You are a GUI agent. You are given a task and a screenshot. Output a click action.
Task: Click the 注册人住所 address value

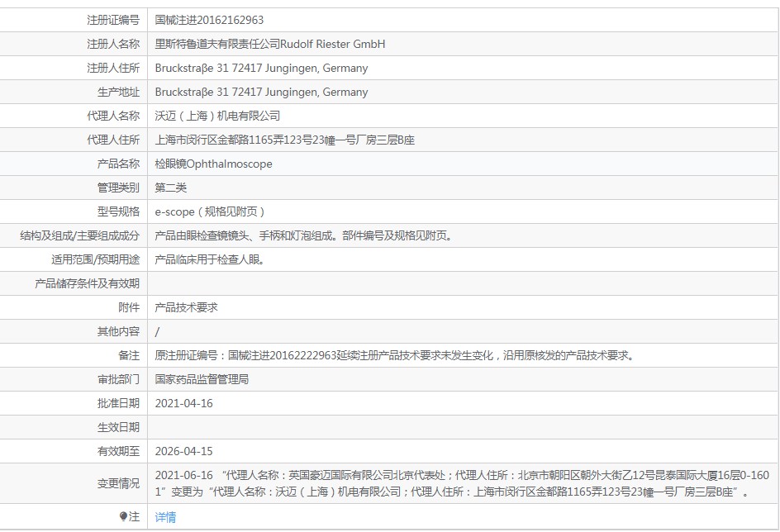tap(261, 68)
